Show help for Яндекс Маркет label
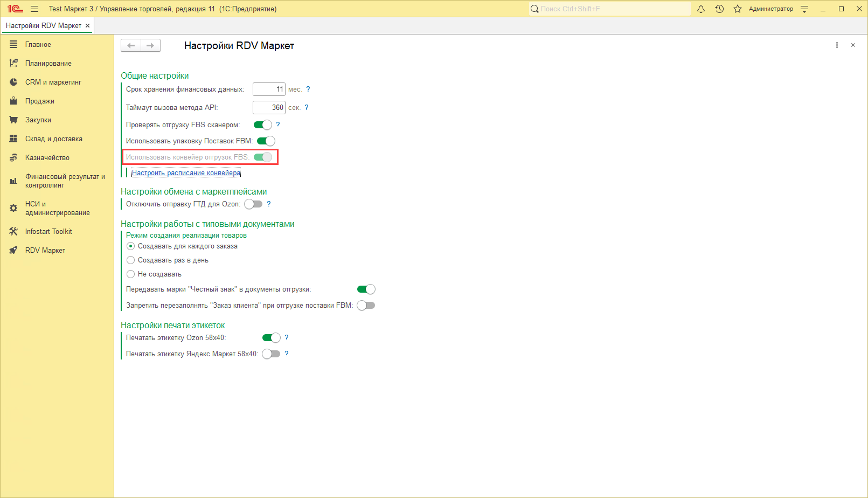Viewport: 868px width, 498px height. [287, 354]
